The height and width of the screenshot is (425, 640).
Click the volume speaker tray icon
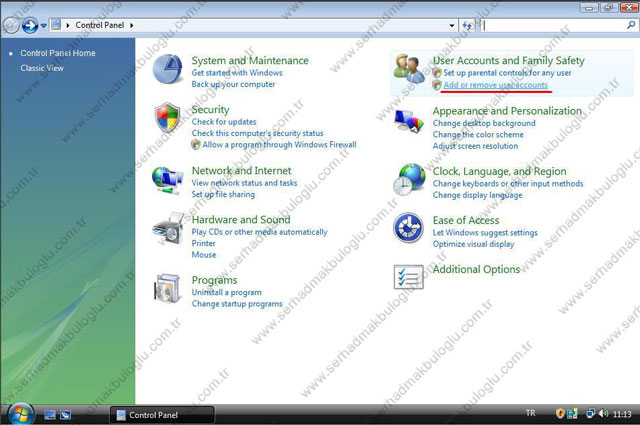tap(604, 414)
